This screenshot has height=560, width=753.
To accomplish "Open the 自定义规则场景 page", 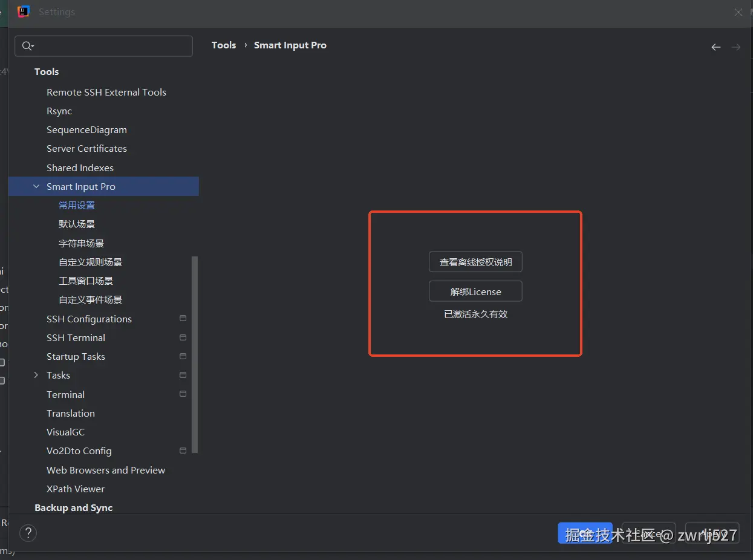I will tap(90, 262).
